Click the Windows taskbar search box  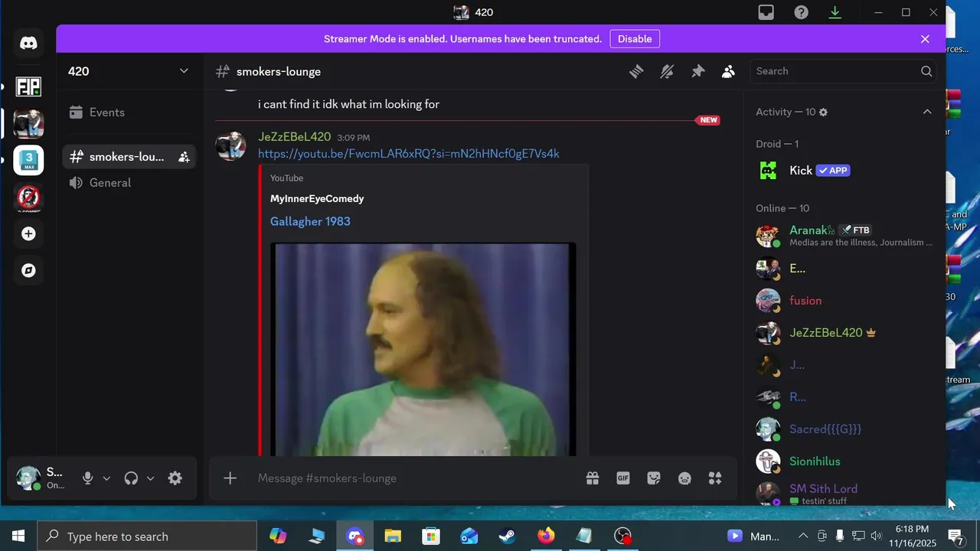147,536
